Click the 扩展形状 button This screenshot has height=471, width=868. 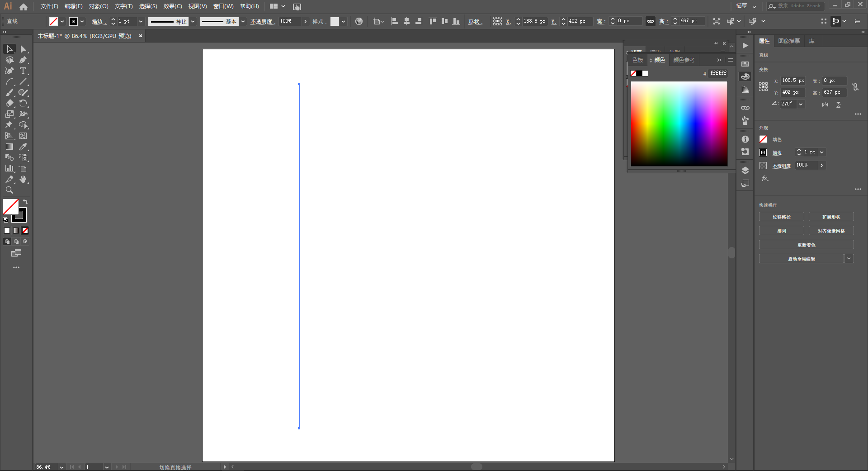click(x=831, y=217)
